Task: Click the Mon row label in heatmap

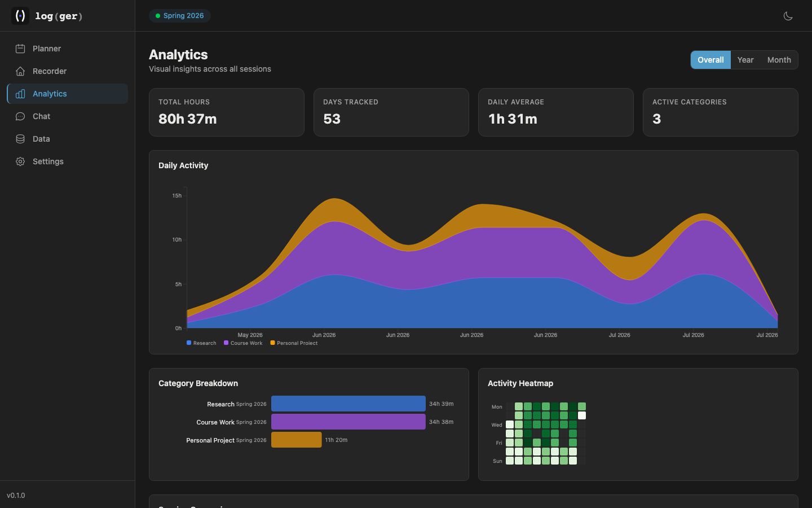Action: [497, 407]
